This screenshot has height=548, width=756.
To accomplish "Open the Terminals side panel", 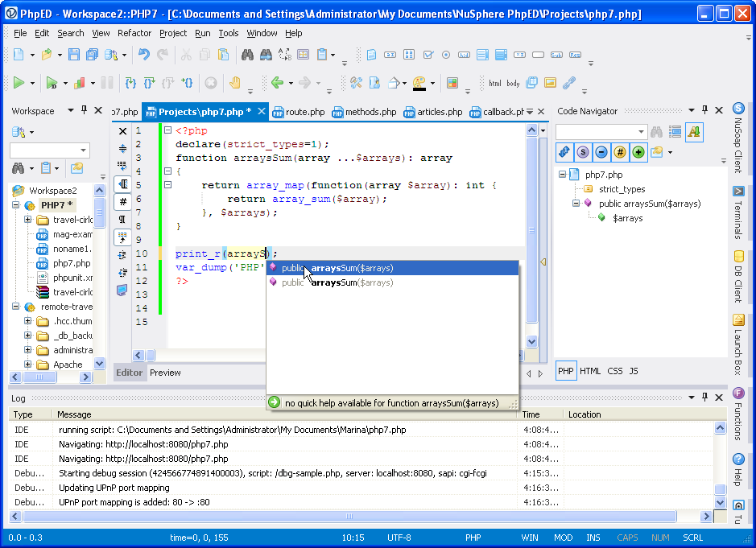I will (738, 212).
